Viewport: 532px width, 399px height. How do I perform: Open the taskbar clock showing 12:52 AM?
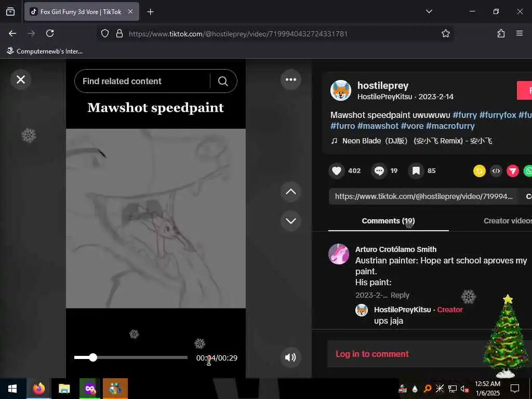click(487, 389)
